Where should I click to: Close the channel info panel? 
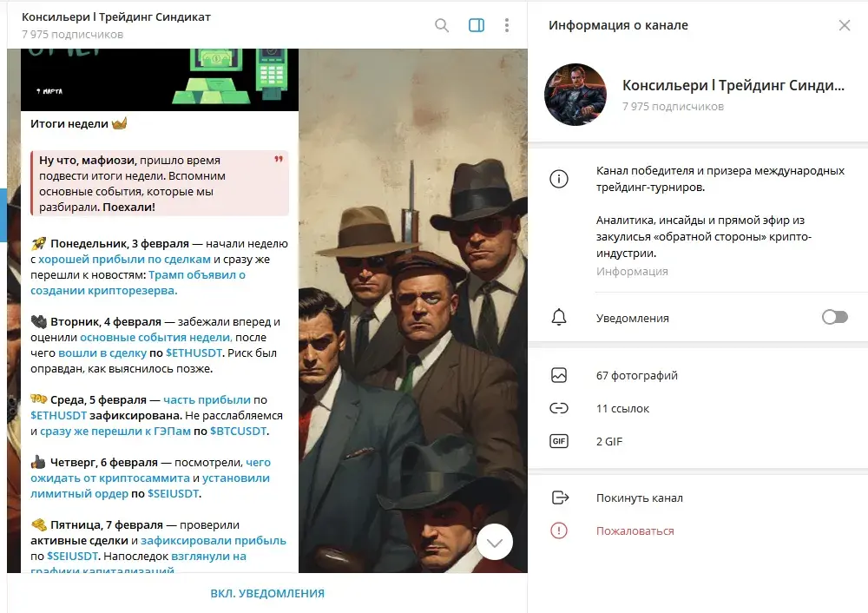(x=845, y=25)
